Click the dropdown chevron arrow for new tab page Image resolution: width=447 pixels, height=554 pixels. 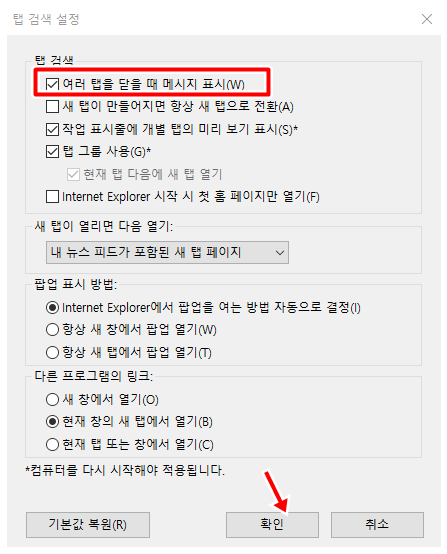coord(280,253)
